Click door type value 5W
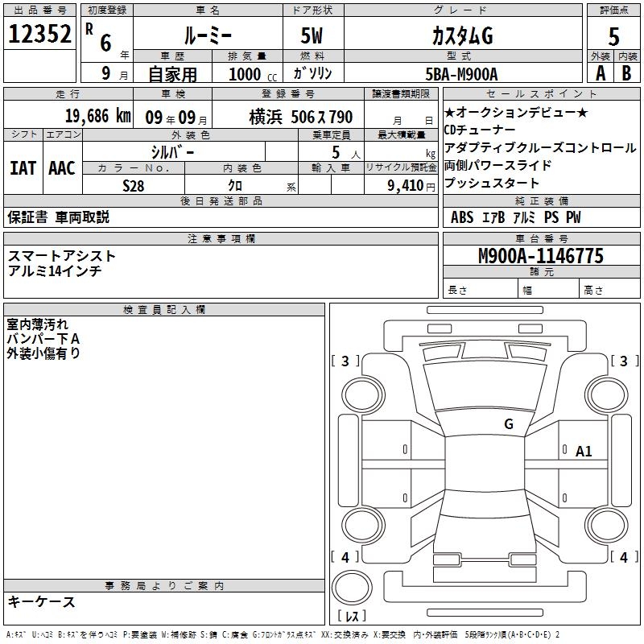 click(312, 35)
